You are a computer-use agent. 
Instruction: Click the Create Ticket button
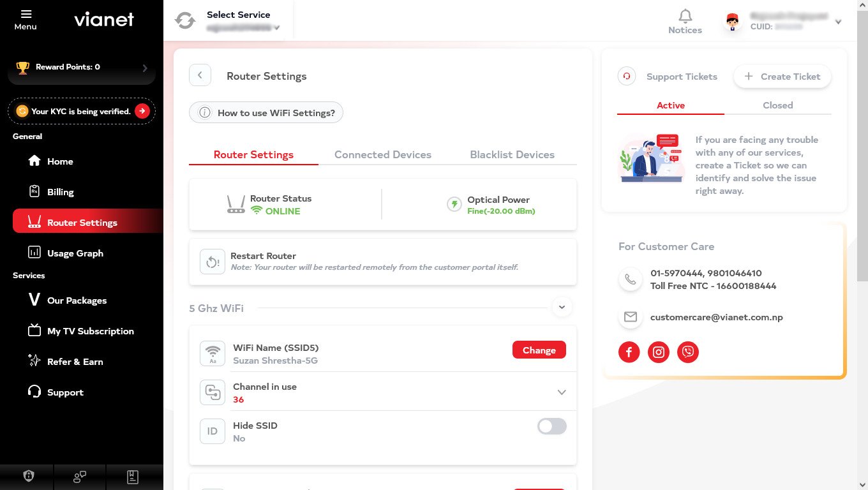pyautogui.click(x=782, y=77)
